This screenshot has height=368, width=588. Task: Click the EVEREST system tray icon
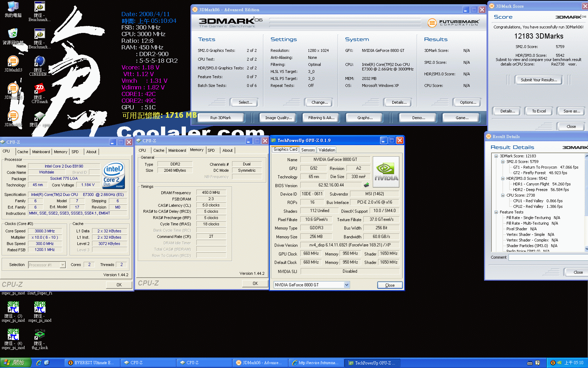click(x=553, y=363)
